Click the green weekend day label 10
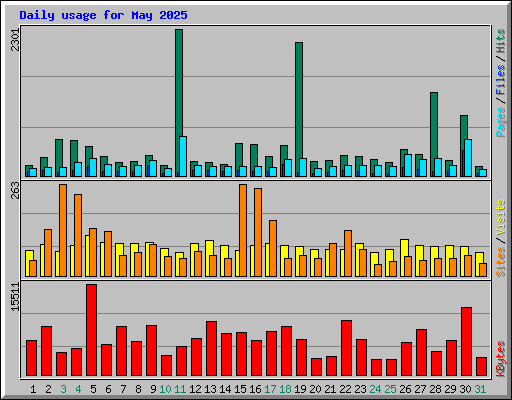Image resolution: width=512 pixels, height=400 pixels. pyautogui.click(x=165, y=389)
